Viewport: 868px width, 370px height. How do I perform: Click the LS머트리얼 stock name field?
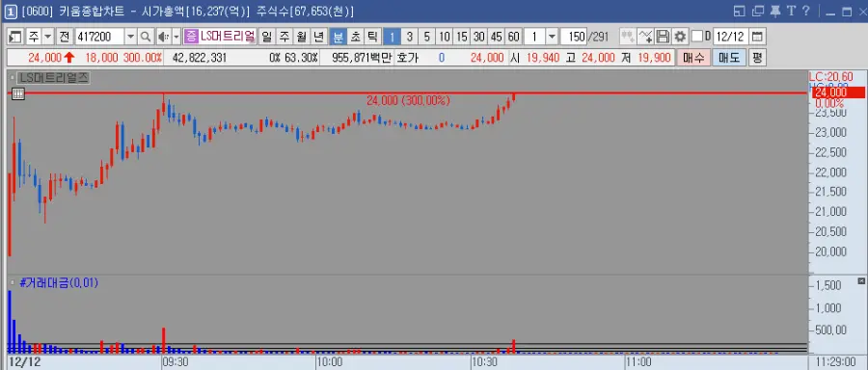(228, 37)
